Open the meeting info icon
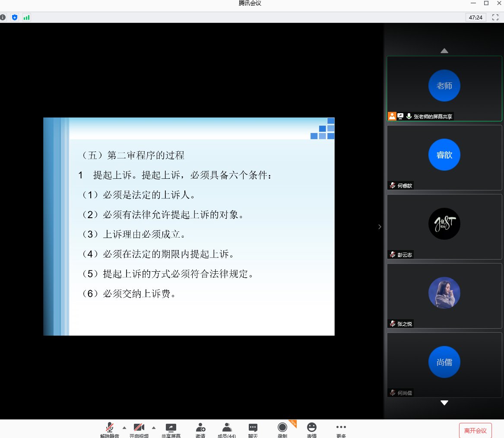This screenshot has height=438, width=504. click(x=3, y=17)
